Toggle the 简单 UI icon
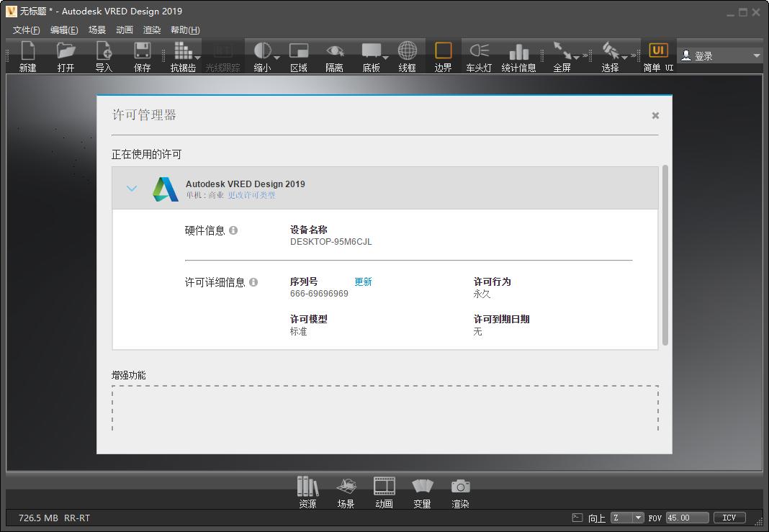 point(658,50)
